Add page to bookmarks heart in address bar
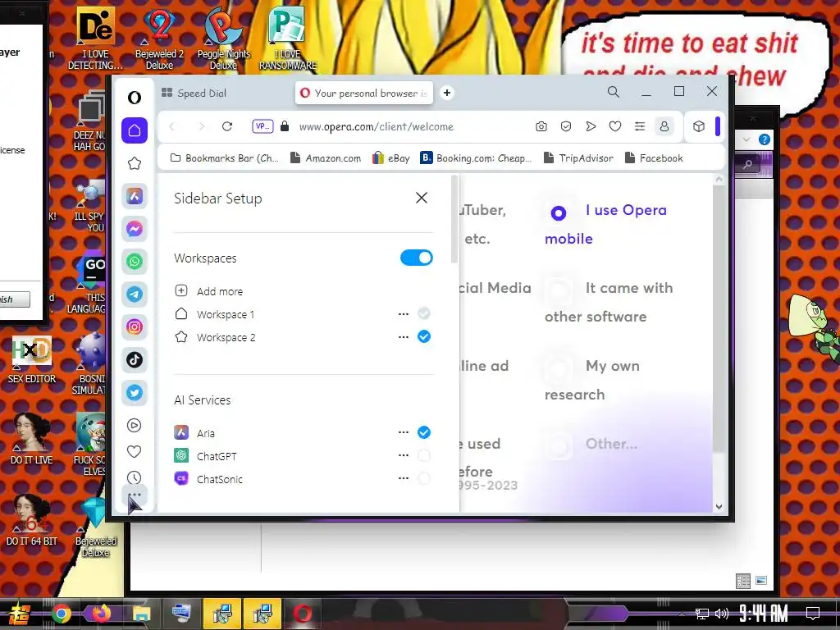This screenshot has width=840, height=630. coord(615,126)
